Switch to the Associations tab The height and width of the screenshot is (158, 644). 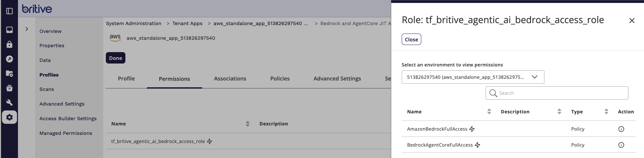coord(230,79)
